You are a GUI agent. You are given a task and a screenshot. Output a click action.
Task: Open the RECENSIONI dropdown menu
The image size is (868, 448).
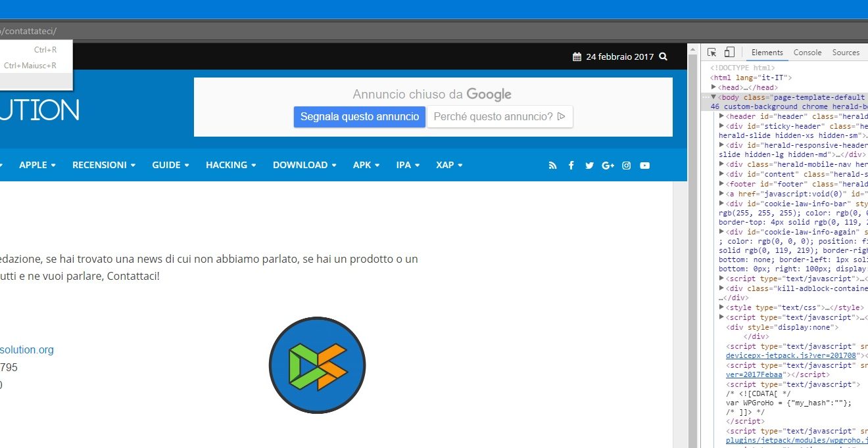tap(104, 165)
